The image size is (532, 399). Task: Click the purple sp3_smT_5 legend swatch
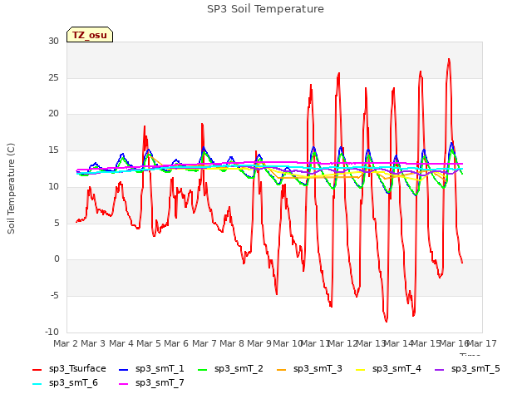440,369
